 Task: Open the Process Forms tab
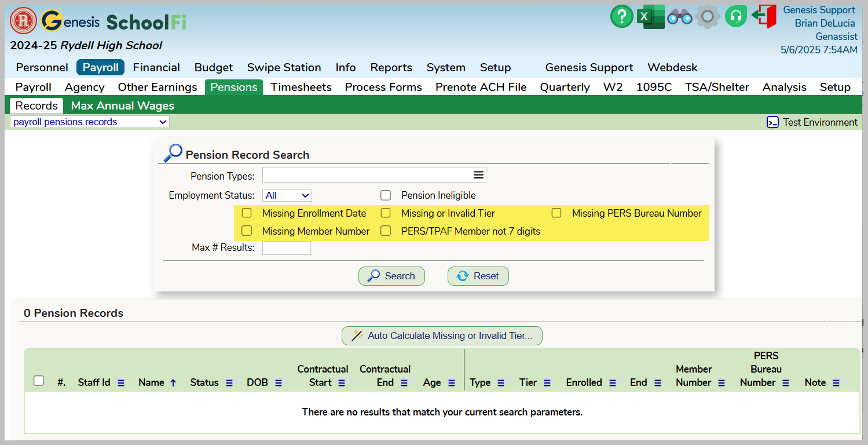383,87
